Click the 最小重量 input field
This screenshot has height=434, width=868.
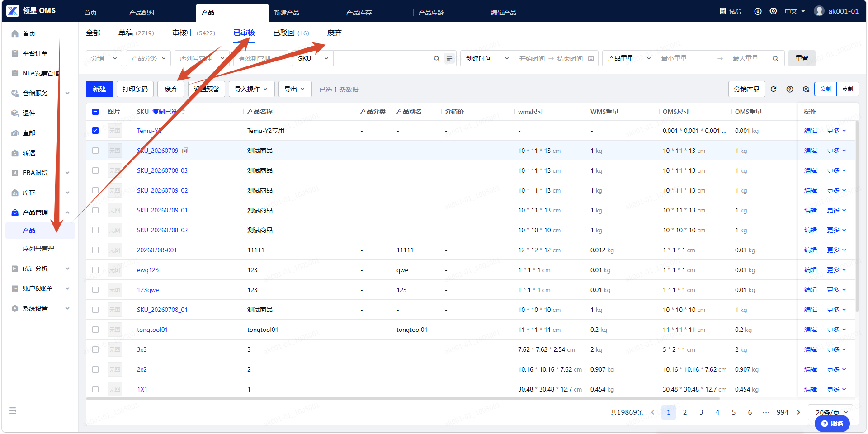tap(685, 58)
